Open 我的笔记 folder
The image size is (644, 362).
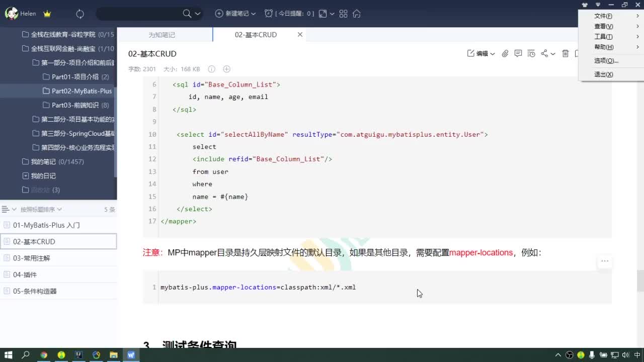point(43,161)
